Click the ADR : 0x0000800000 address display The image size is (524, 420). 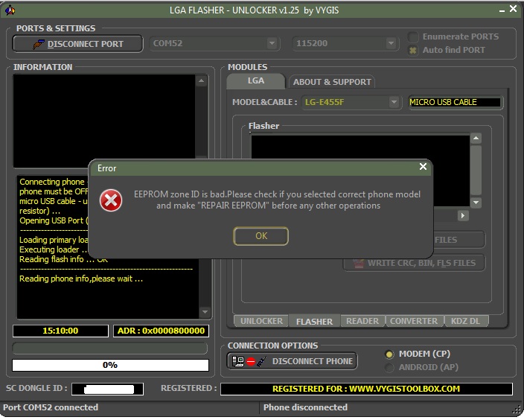tap(161, 331)
